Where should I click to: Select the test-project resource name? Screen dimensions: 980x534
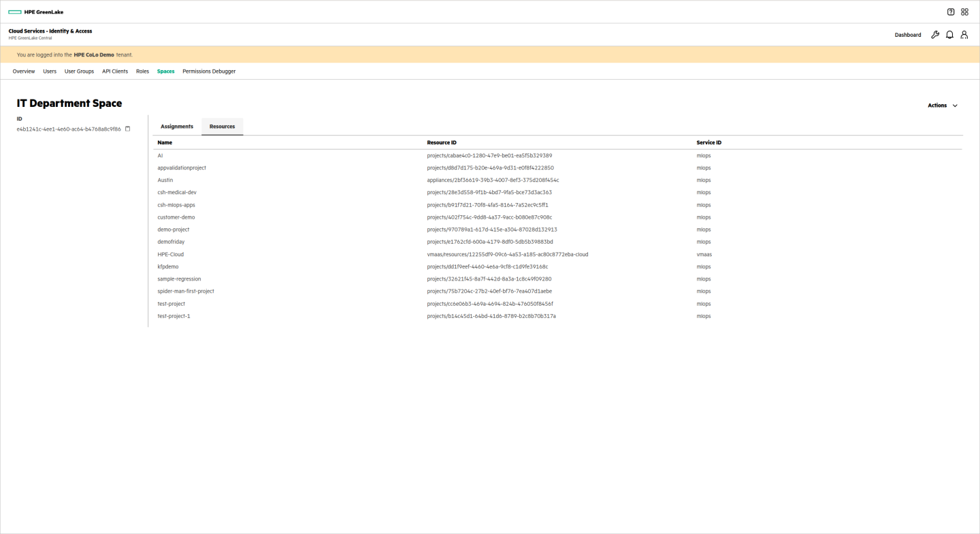tap(171, 304)
